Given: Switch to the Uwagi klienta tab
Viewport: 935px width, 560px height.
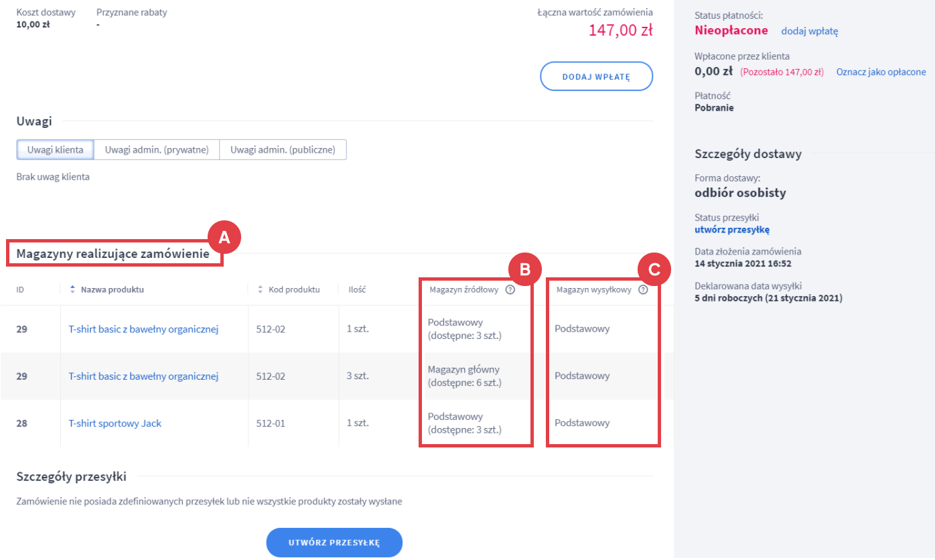Looking at the screenshot, I should [x=54, y=149].
